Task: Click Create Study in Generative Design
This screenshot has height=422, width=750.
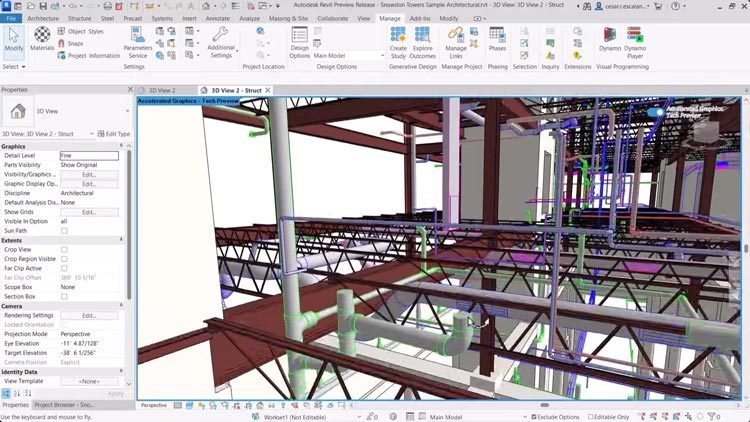Action: tap(398, 43)
